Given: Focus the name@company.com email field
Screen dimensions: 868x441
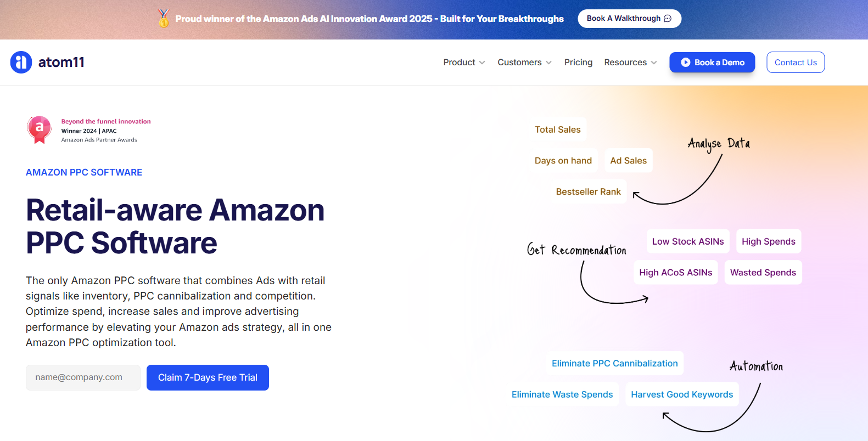Looking at the screenshot, I should [x=83, y=377].
